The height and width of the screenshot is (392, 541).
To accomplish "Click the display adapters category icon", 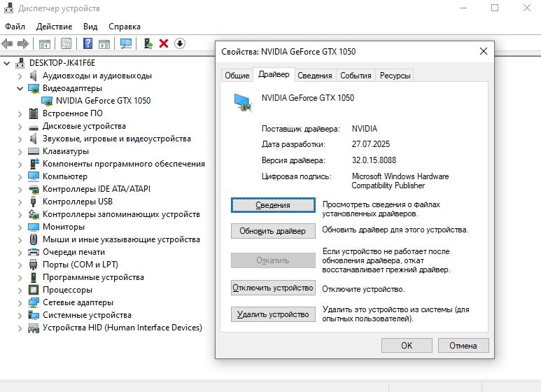I will [34, 88].
